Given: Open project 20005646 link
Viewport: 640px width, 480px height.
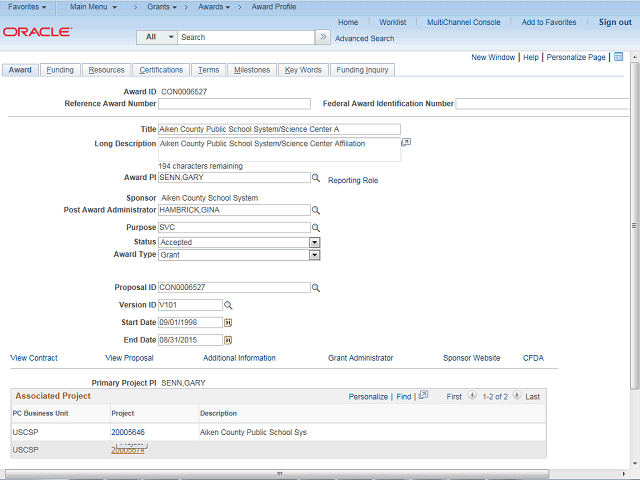Looking at the screenshot, I should pos(128,432).
